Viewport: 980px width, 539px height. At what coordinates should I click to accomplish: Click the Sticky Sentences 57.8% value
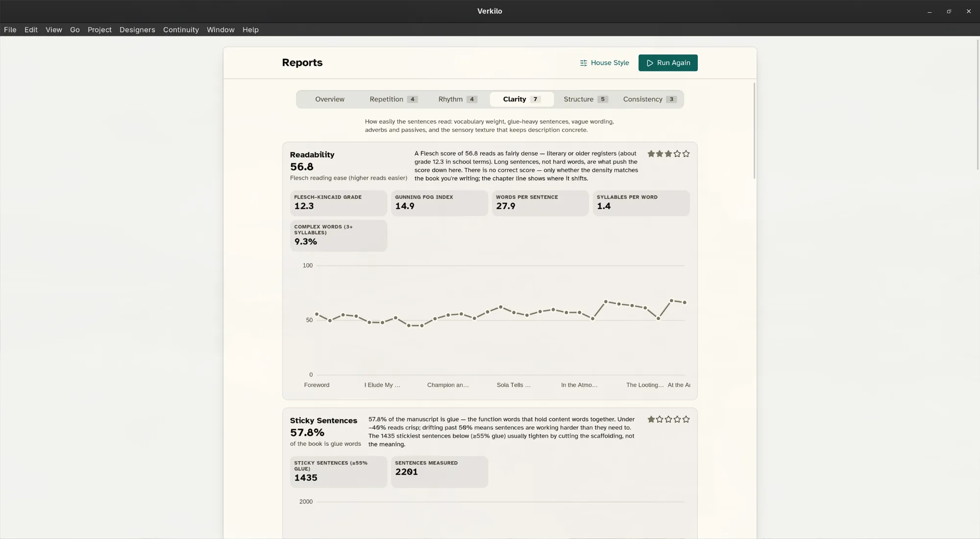(307, 433)
